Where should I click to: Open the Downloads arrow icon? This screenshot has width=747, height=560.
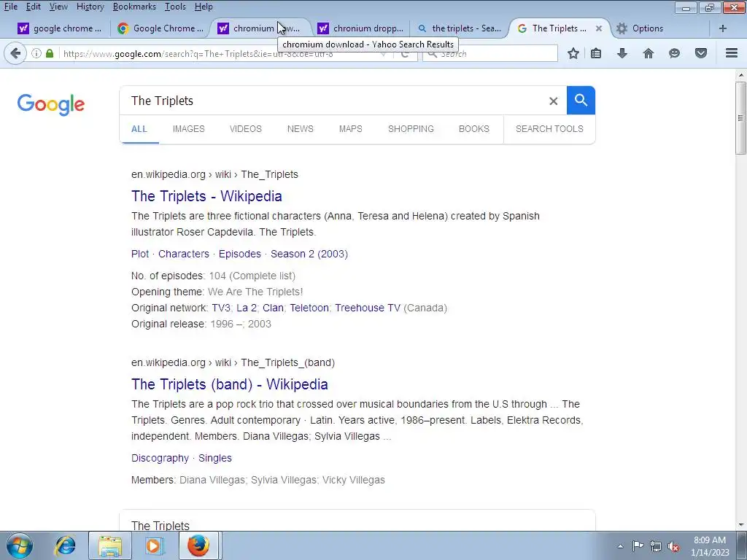tap(622, 53)
